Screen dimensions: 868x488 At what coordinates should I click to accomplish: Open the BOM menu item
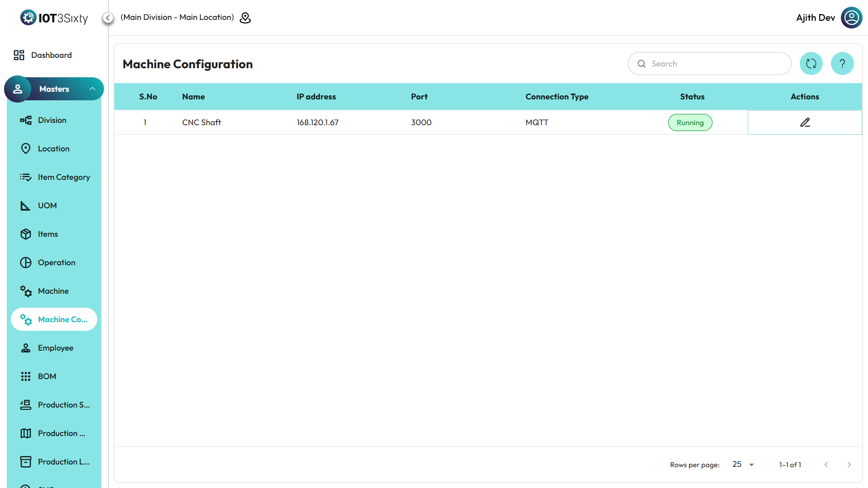pyautogui.click(x=47, y=376)
